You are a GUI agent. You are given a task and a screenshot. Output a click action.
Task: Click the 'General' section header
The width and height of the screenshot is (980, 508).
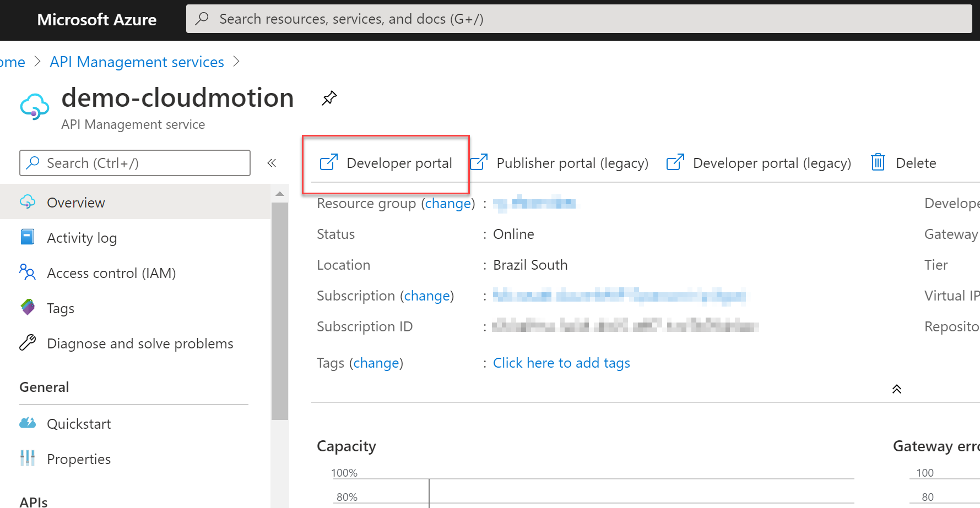pos(44,387)
